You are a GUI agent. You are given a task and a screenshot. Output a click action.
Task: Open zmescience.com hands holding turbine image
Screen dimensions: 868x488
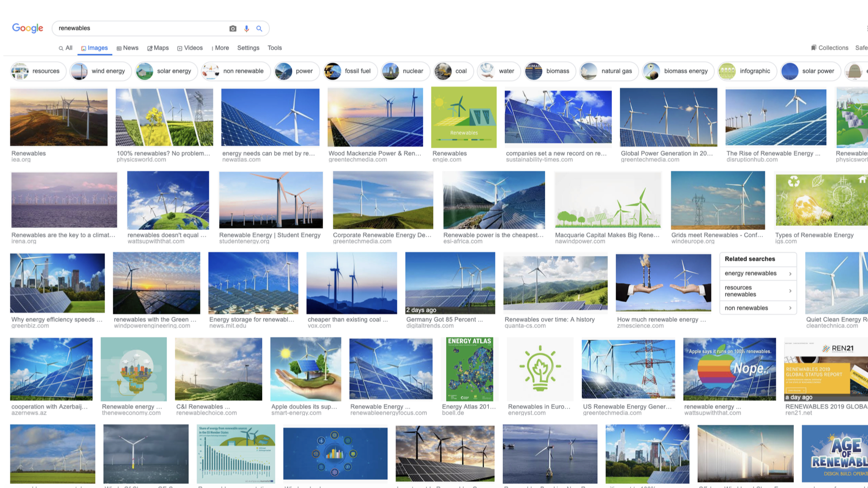(x=663, y=283)
